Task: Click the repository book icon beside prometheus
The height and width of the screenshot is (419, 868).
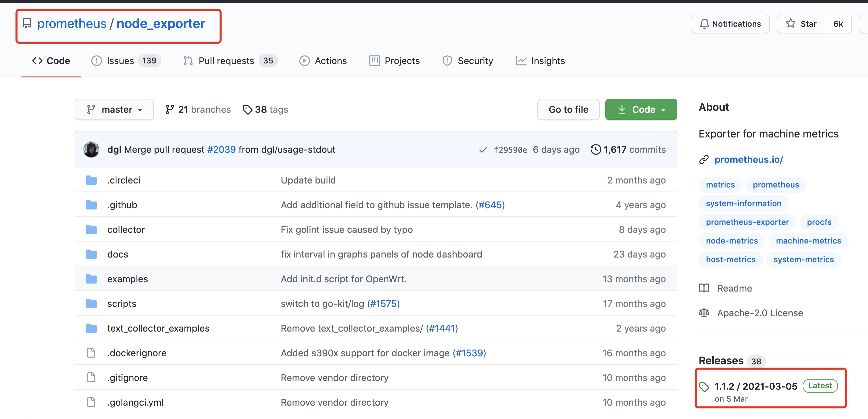Action: pos(27,24)
